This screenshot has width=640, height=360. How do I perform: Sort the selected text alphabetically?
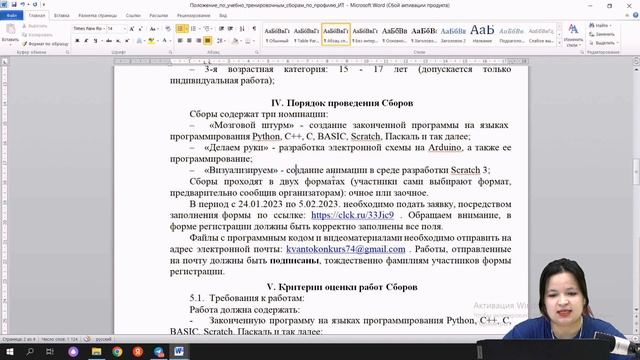pyautogui.click(x=242, y=29)
